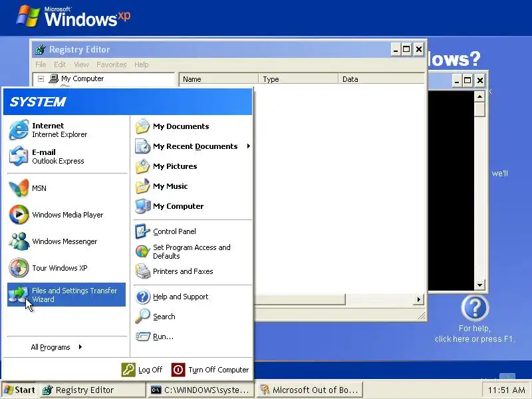Open Set Program Access and Defaults icon

(x=142, y=251)
